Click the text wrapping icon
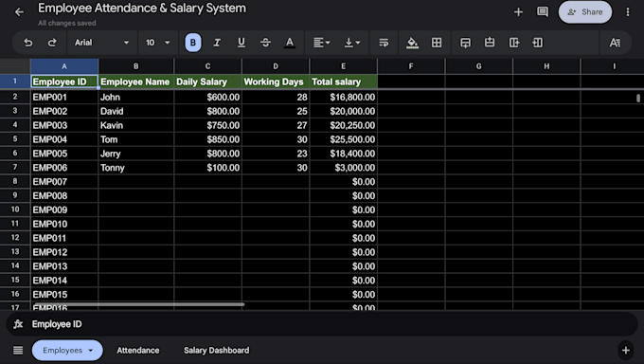 point(384,43)
